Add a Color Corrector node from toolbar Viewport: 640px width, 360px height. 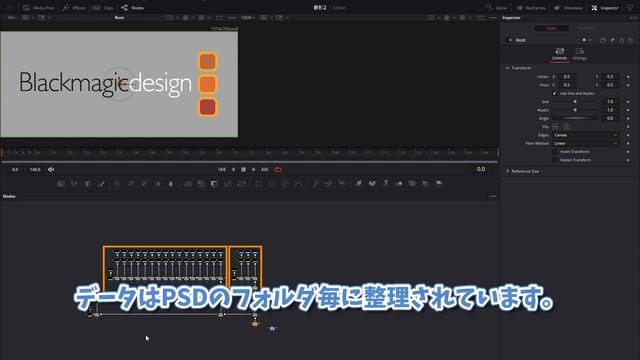coord(117,184)
